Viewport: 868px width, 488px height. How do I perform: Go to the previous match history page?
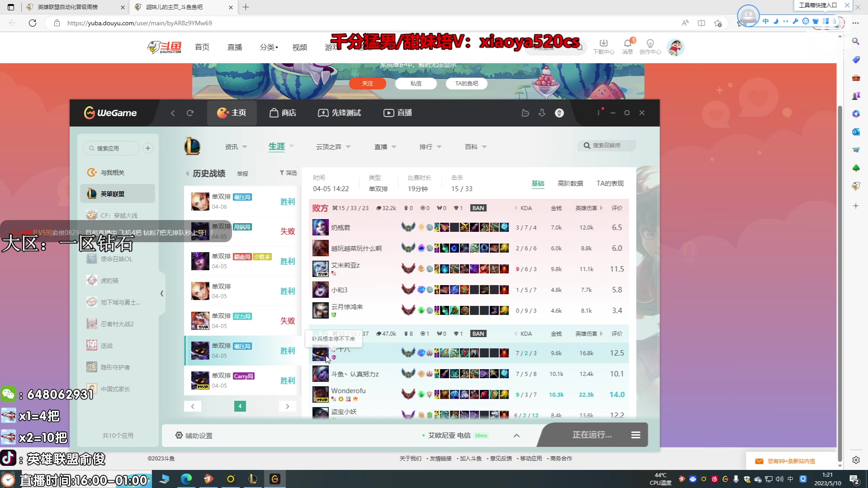pyautogui.click(x=193, y=406)
